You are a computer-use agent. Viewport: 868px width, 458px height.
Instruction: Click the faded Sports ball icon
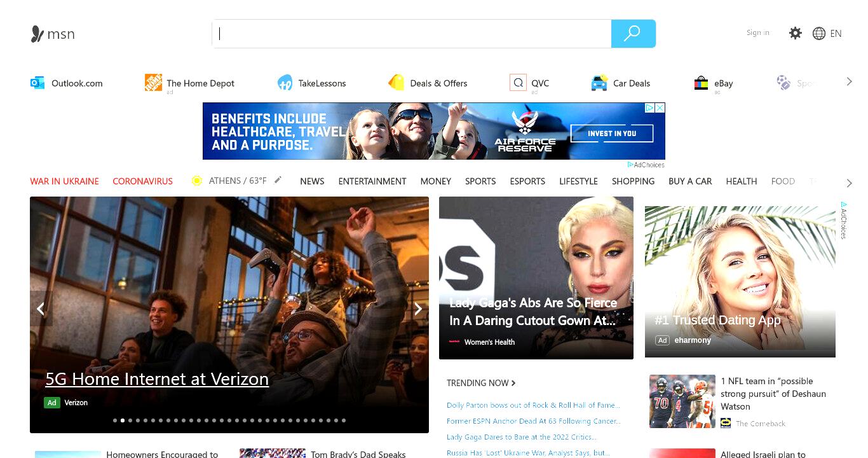[783, 83]
